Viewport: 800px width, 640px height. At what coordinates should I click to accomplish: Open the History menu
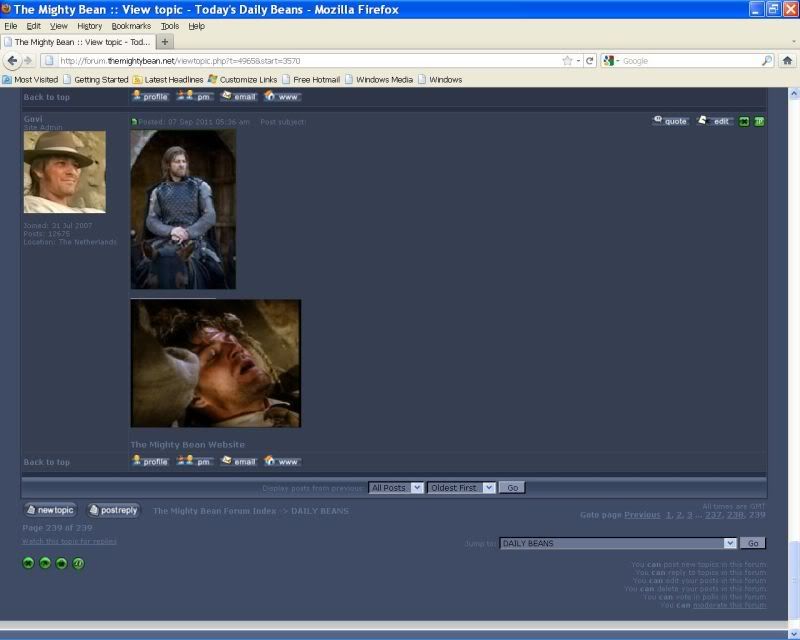click(x=90, y=26)
